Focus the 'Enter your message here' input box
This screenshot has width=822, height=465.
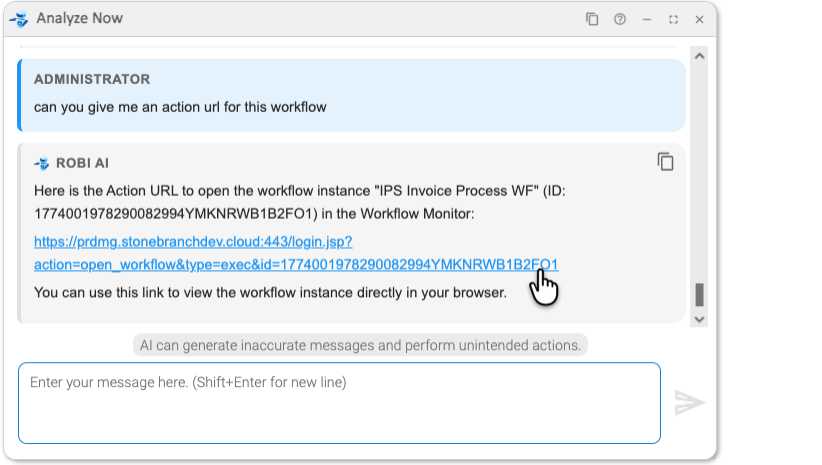point(339,402)
